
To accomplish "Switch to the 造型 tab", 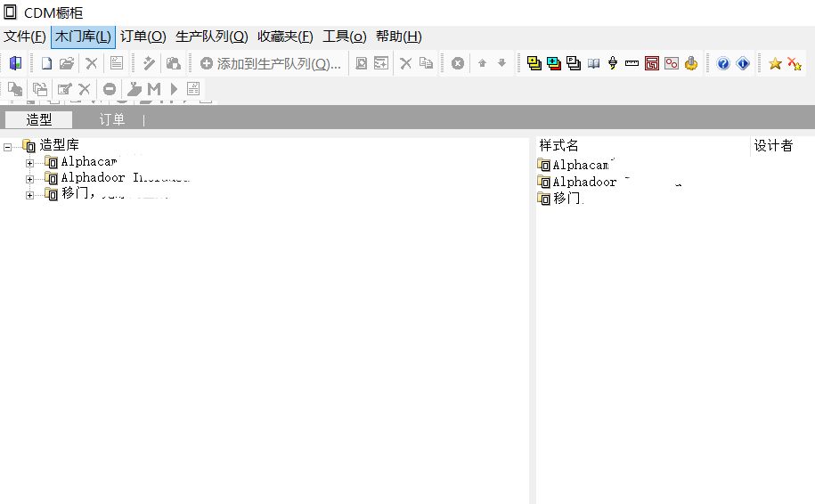I will coord(38,119).
